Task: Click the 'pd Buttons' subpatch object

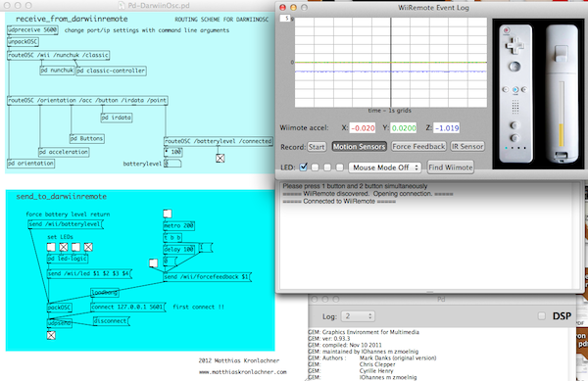Action: coord(87,139)
